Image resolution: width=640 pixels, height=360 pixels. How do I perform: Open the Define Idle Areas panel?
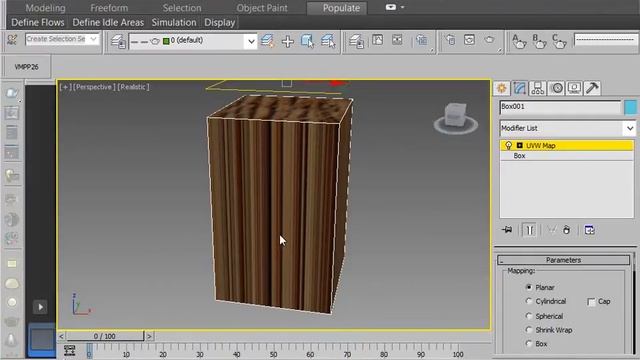(x=108, y=22)
